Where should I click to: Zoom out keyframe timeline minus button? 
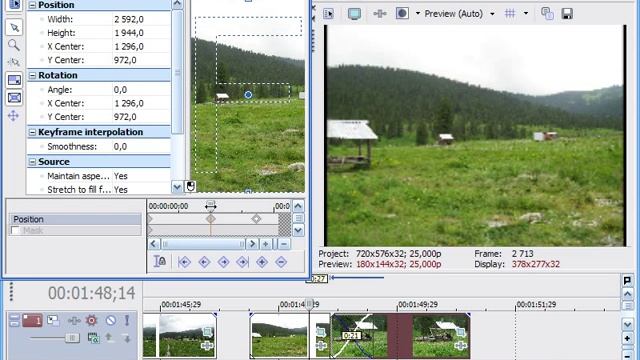284,244
